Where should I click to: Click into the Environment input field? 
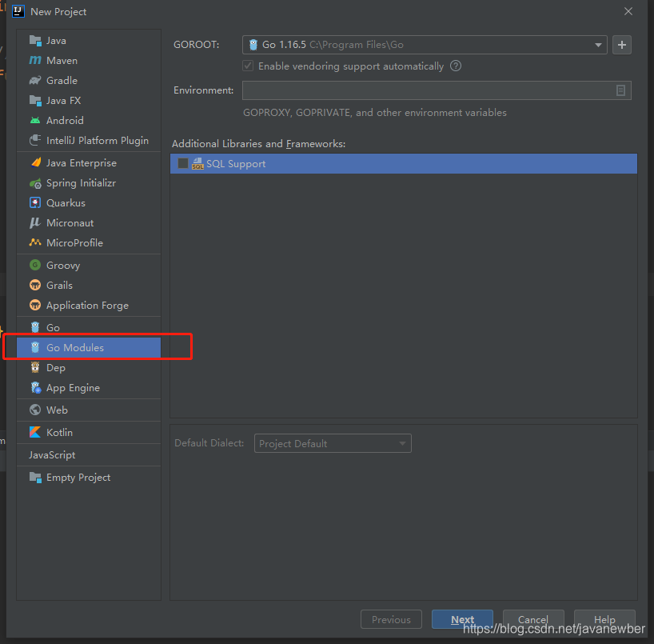click(437, 90)
